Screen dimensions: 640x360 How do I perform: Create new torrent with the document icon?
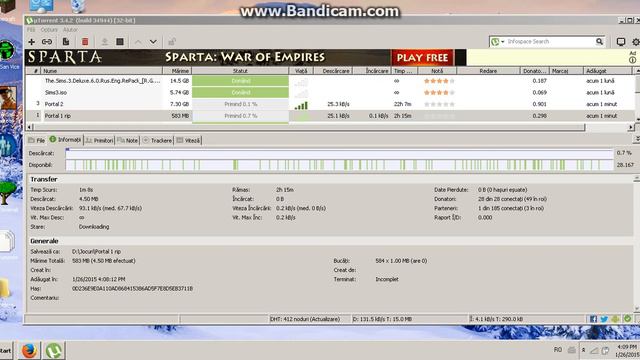pos(66,42)
